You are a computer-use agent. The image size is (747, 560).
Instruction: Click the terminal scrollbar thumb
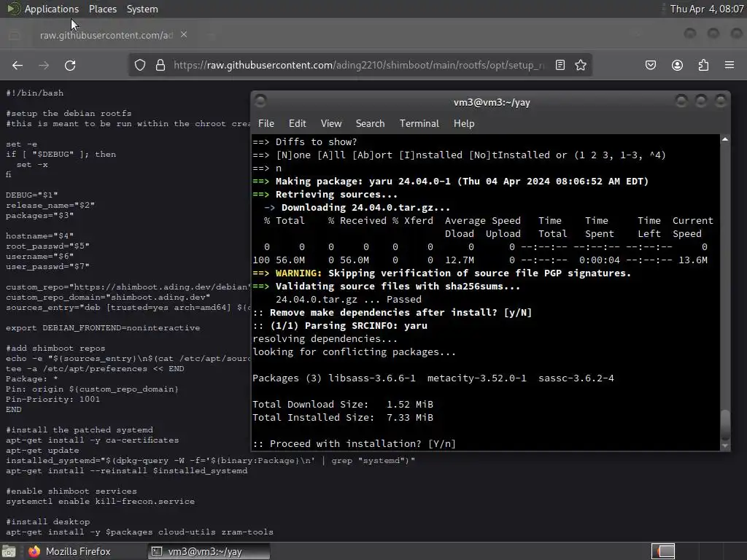click(x=724, y=424)
